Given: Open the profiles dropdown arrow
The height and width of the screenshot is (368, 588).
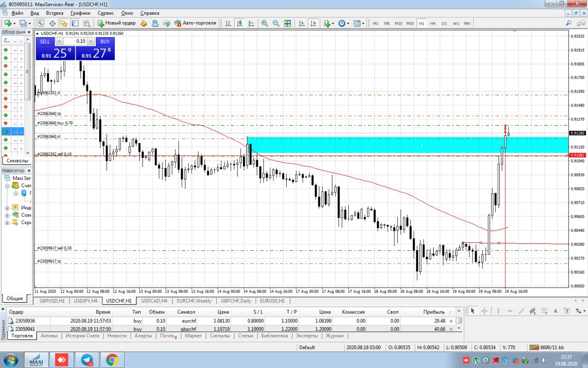Looking at the screenshot, I should click(29, 23).
